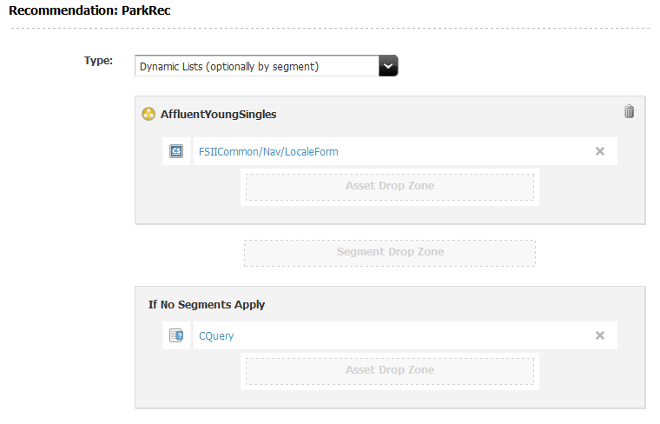Click the Dynamic Lists type combo box

pos(256,67)
